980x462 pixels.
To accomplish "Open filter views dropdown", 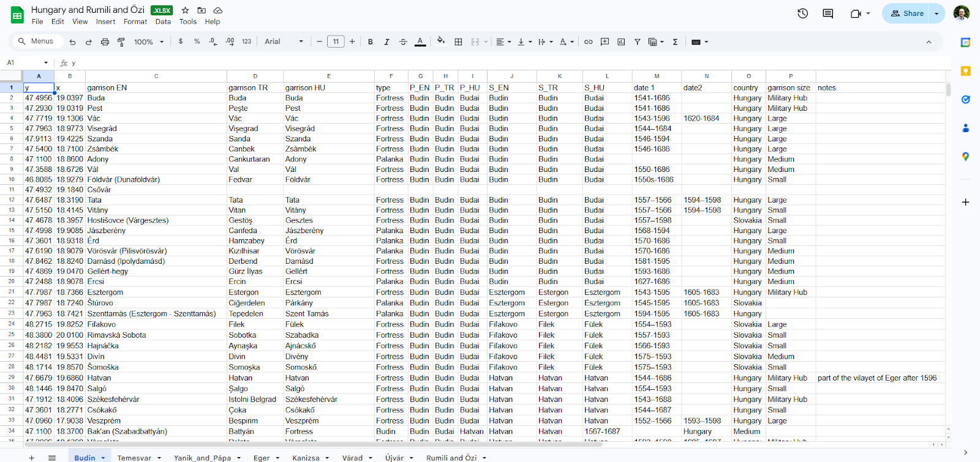I will point(656,42).
